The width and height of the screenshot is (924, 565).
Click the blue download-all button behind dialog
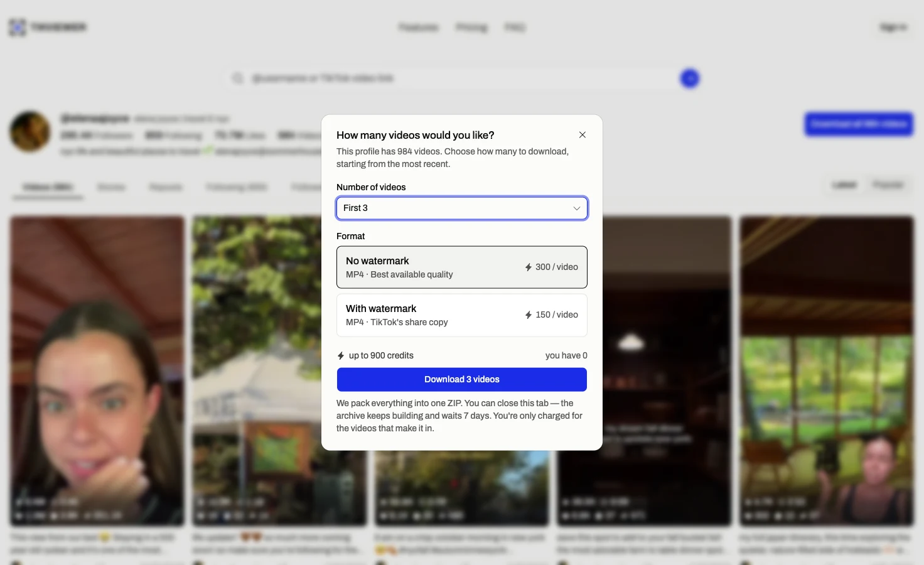pyautogui.click(x=859, y=124)
